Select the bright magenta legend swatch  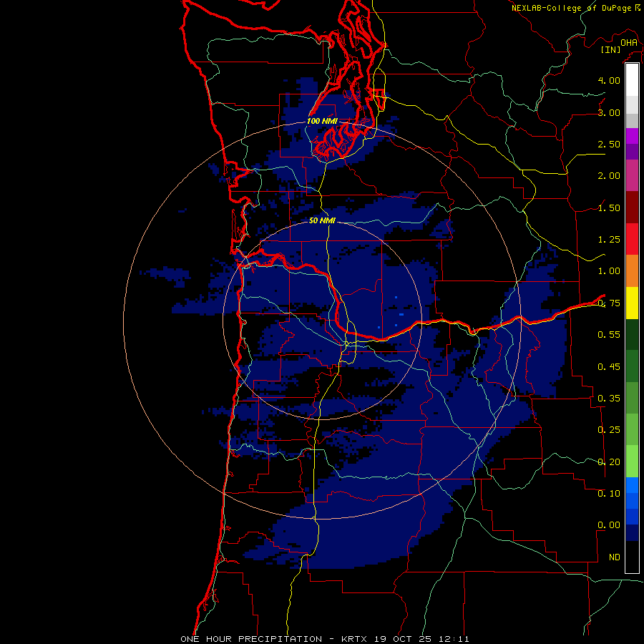click(632, 136)
